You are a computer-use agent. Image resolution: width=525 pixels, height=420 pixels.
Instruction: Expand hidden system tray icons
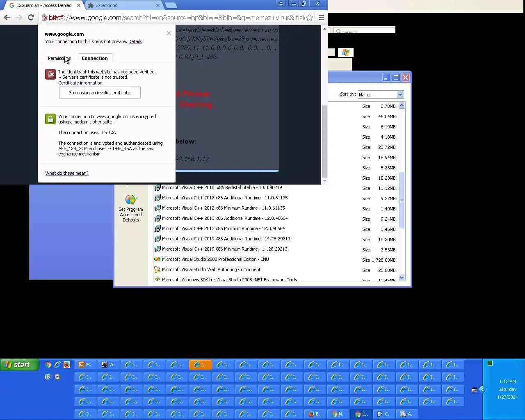[x=482, y=390]
